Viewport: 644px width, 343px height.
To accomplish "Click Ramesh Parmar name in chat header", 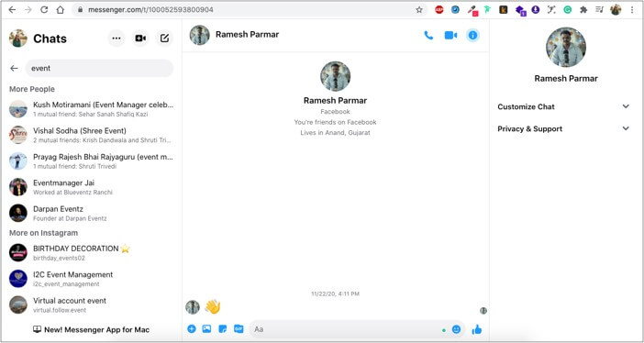I will tap(248, 35).
